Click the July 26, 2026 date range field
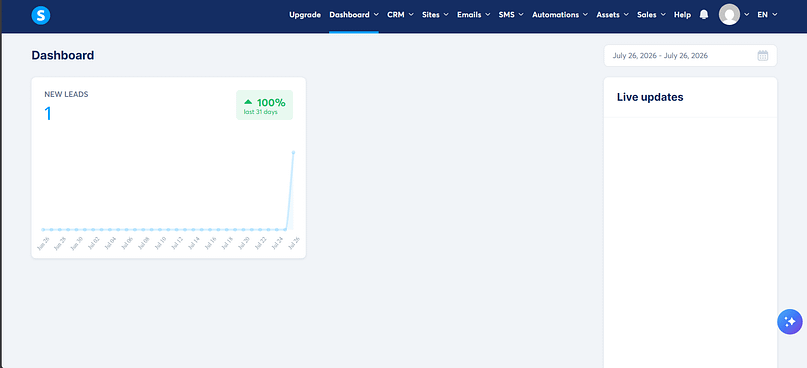Image resolution: width=807 pixels, height=368 pixels. click(690, 56)
